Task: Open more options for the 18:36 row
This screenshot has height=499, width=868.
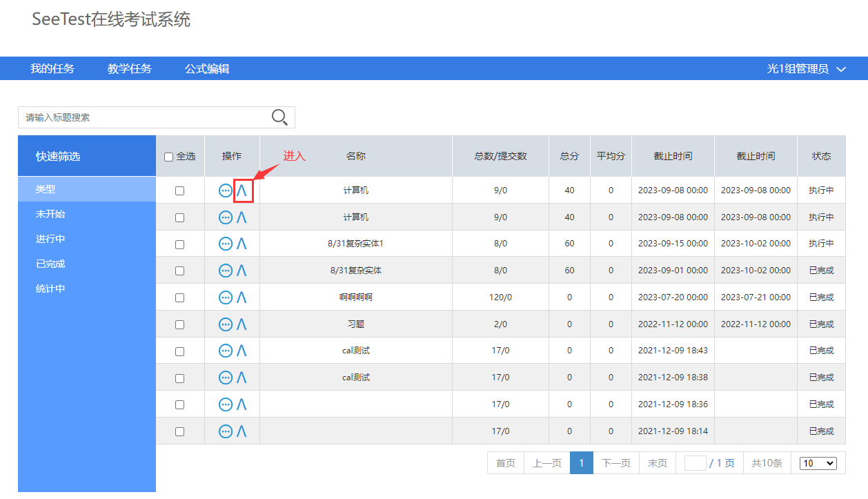Action: coord(226,404)
